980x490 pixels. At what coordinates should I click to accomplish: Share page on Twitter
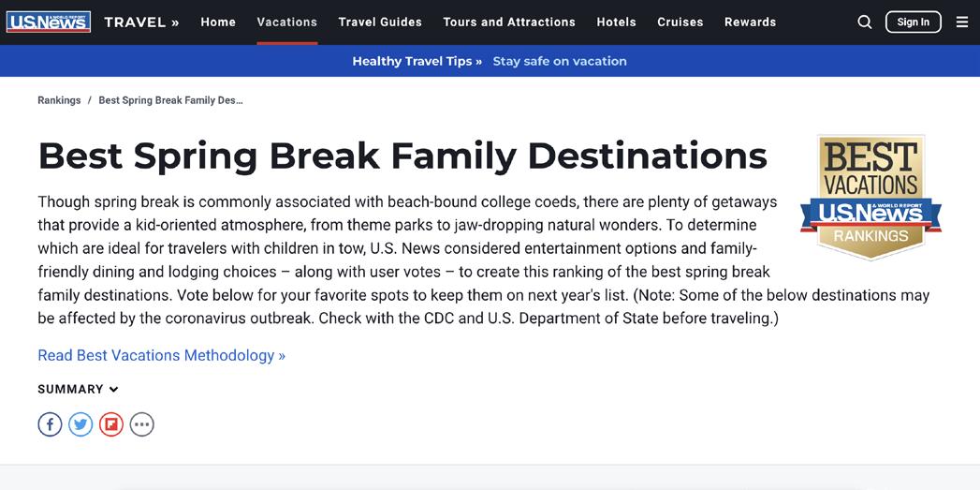pos(80,424)
